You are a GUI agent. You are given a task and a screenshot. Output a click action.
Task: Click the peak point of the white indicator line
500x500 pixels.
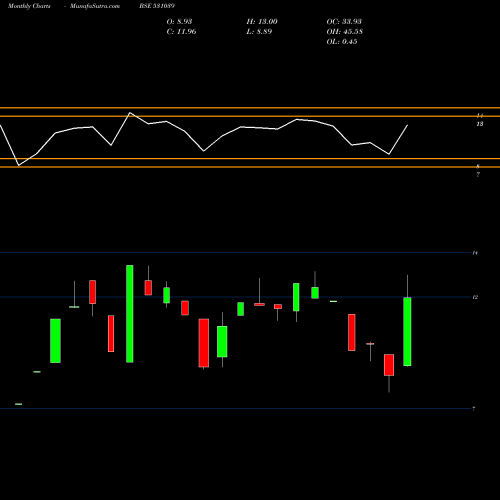[130, 113]
